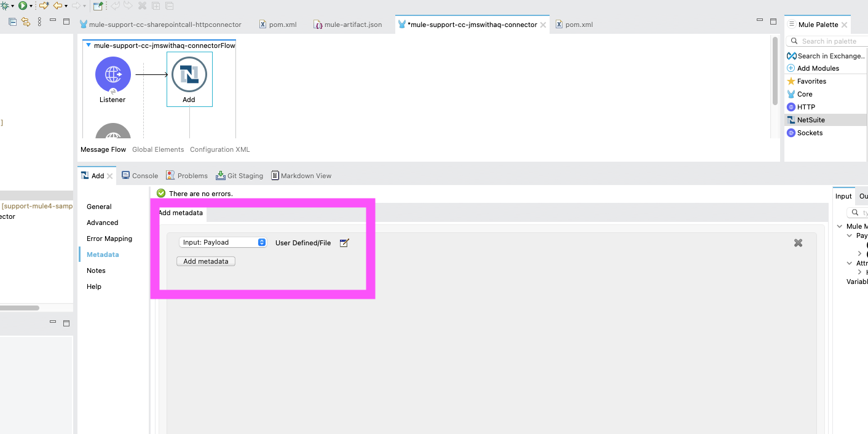Click Add Modules in the palette
Image resolution: width=868 pixels, height=434 pixels.
(818, 68)
